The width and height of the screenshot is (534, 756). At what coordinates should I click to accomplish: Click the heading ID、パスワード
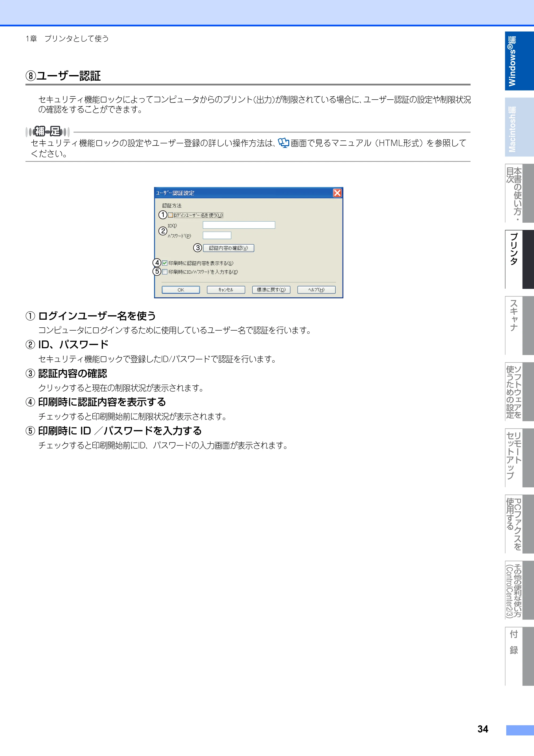point(73,344)
